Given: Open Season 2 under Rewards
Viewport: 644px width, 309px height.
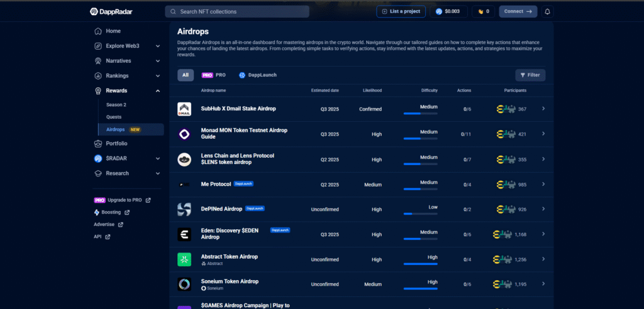Looking at the screenshot, I should 116,105.
